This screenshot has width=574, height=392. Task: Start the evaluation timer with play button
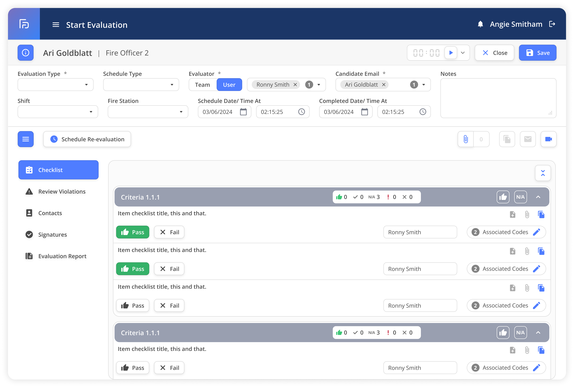tap(451, 53)
